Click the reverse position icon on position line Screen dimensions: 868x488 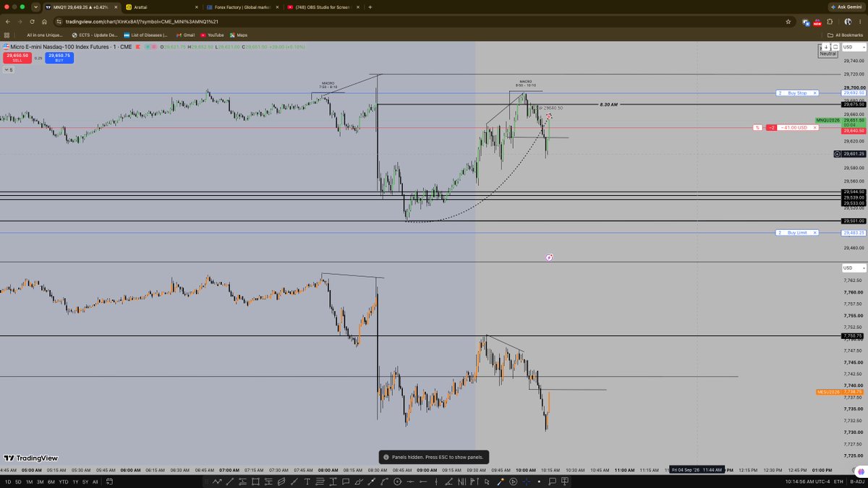[x=758, y=128]
